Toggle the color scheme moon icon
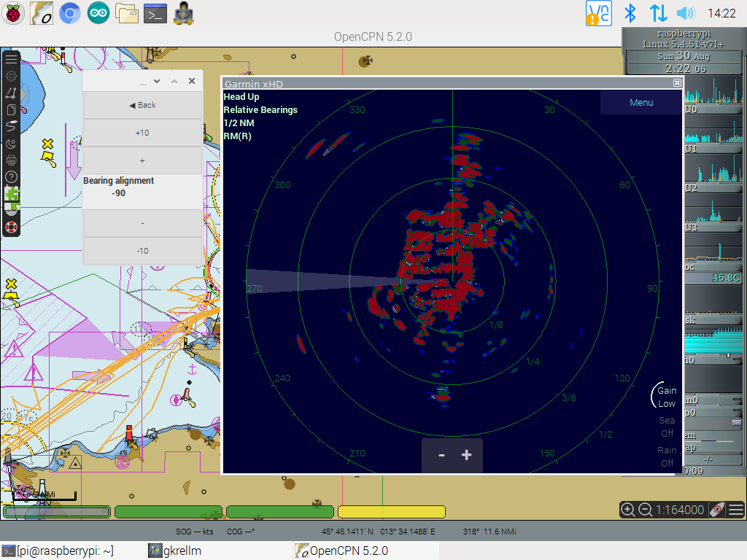This screenshot has height=560, width=747. 10,144
